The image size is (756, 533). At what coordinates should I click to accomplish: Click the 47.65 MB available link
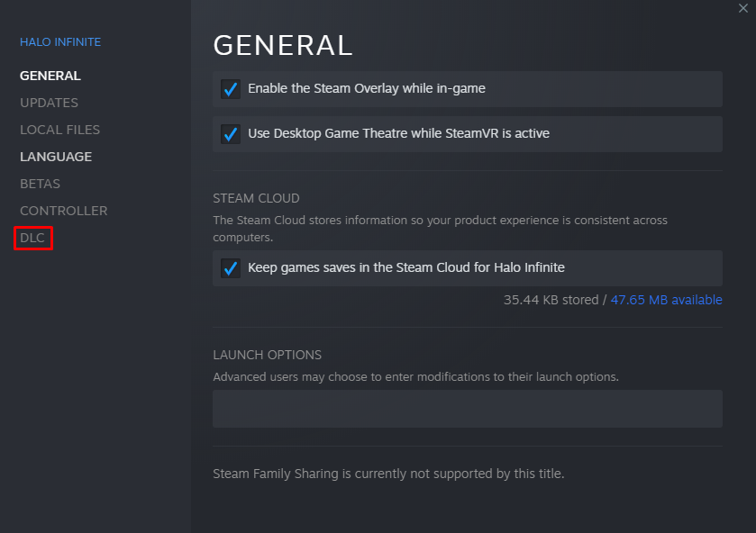pyautogui.click(x=666, y=300)
